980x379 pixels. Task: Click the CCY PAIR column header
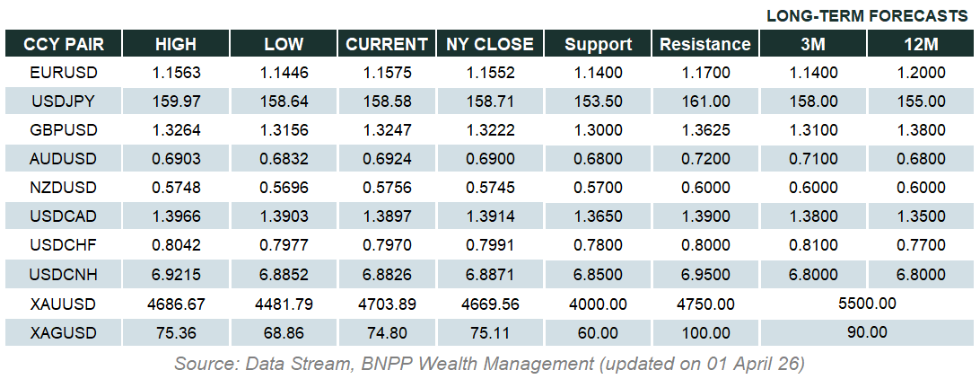(63, 44)
